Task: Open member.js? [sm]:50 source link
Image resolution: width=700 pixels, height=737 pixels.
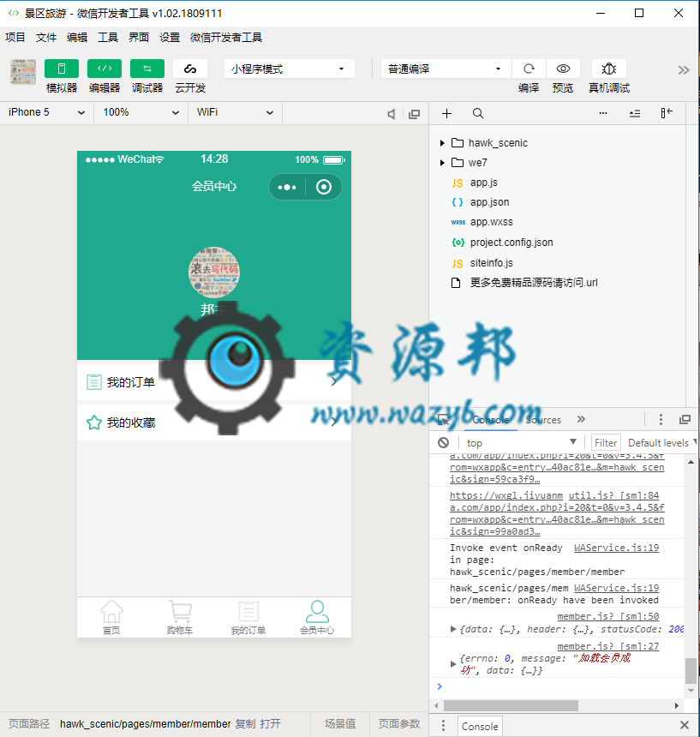Action: [608, 616]
